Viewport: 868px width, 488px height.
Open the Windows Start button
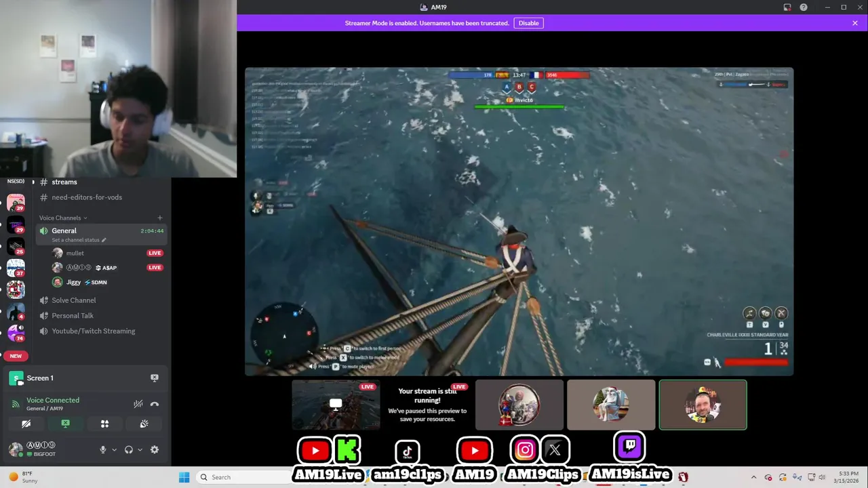point(184,477)
